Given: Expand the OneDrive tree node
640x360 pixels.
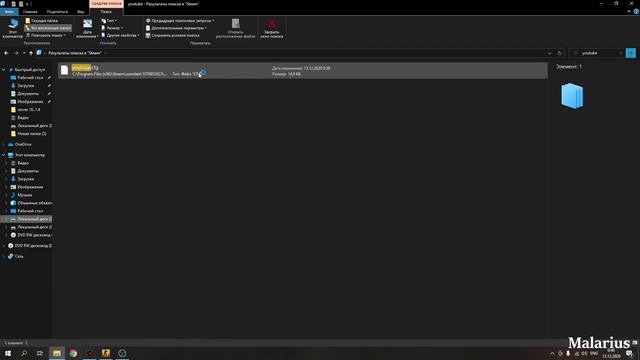Looking at the screenshot, I should click(x=4, y=144).
